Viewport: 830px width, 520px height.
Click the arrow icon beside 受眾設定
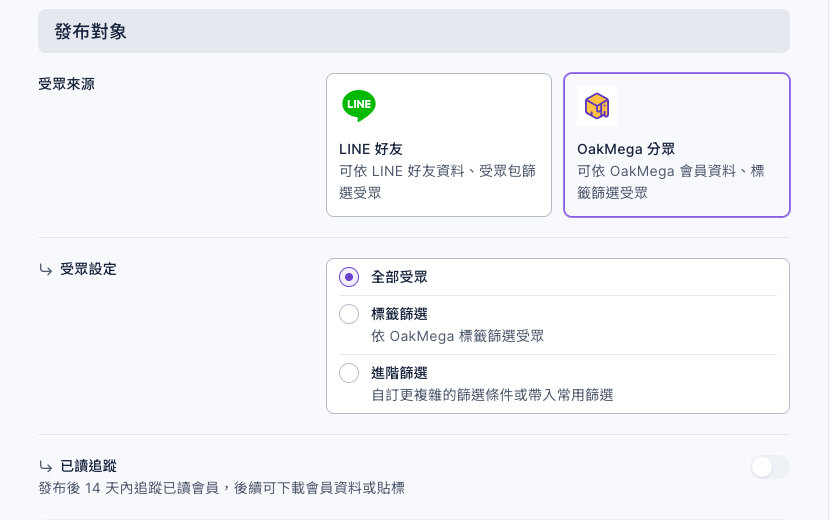pyautogui.click(x=46, y=270)
